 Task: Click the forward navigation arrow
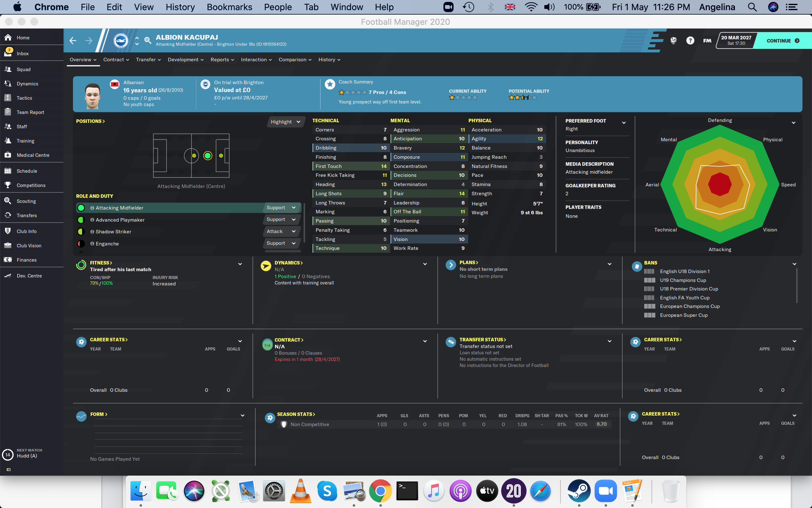[88, 41]
